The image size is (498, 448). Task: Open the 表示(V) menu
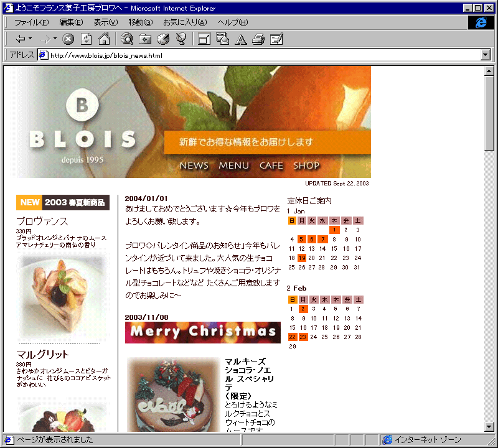coord(105,22)
